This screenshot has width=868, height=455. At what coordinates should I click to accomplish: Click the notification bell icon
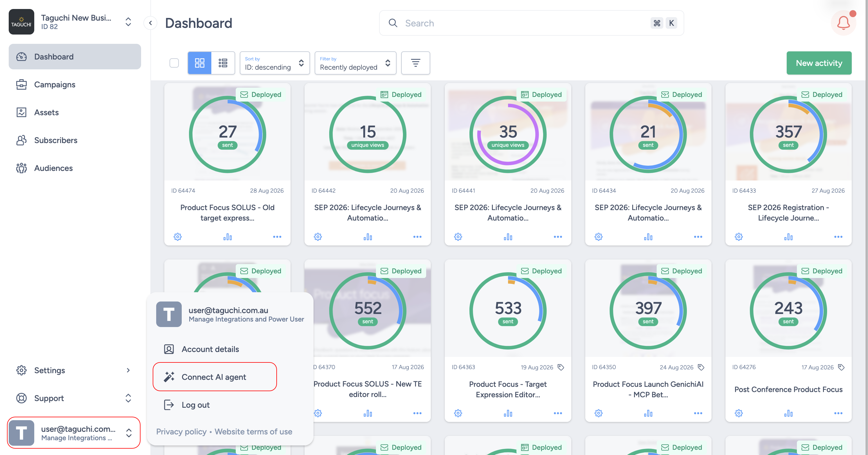843,23
